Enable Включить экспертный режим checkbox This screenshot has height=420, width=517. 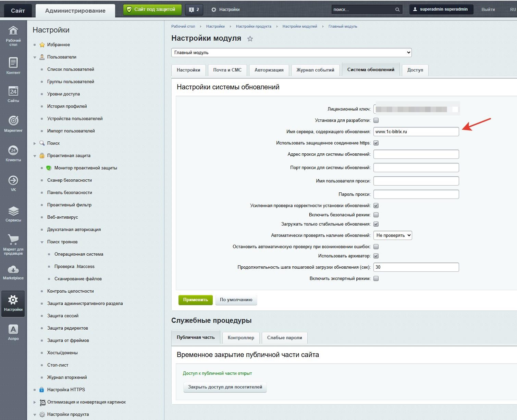(376, 279)
